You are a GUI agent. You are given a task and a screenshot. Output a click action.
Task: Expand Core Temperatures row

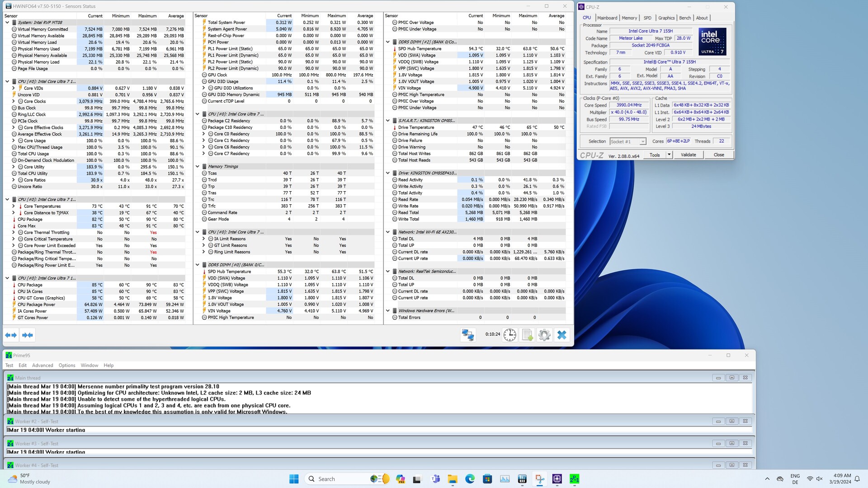pyautogui.click(x=14, y=206)
